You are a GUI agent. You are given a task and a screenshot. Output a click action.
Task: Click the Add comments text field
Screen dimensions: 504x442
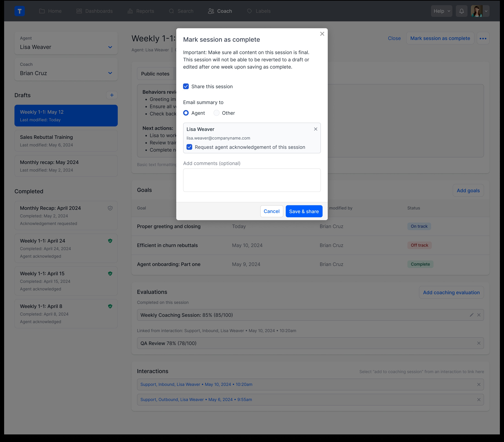click(252, 180)
